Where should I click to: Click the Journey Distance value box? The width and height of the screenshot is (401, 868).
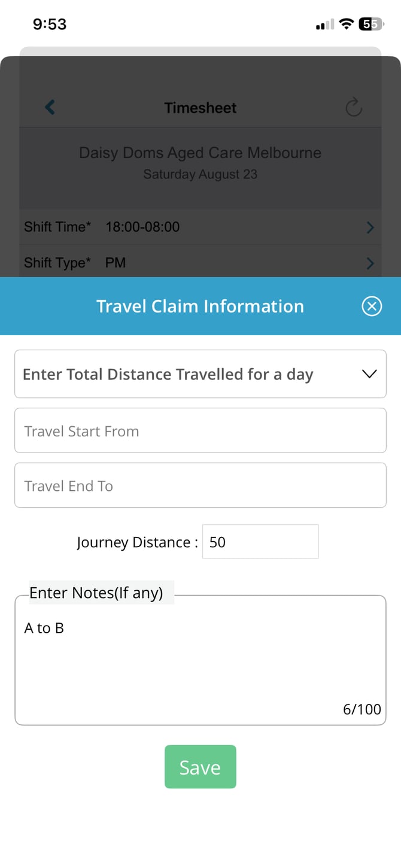pos(260,542)
